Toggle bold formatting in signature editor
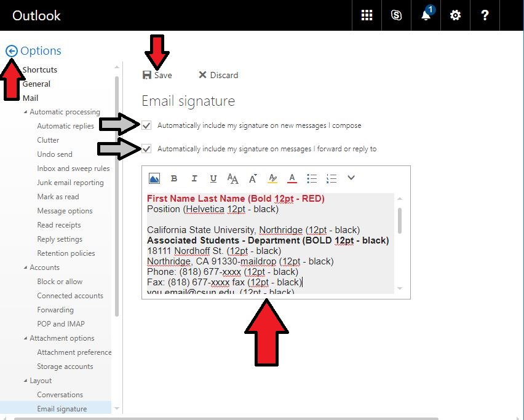This screenshot has height=420, width=524. coord(174,178)
